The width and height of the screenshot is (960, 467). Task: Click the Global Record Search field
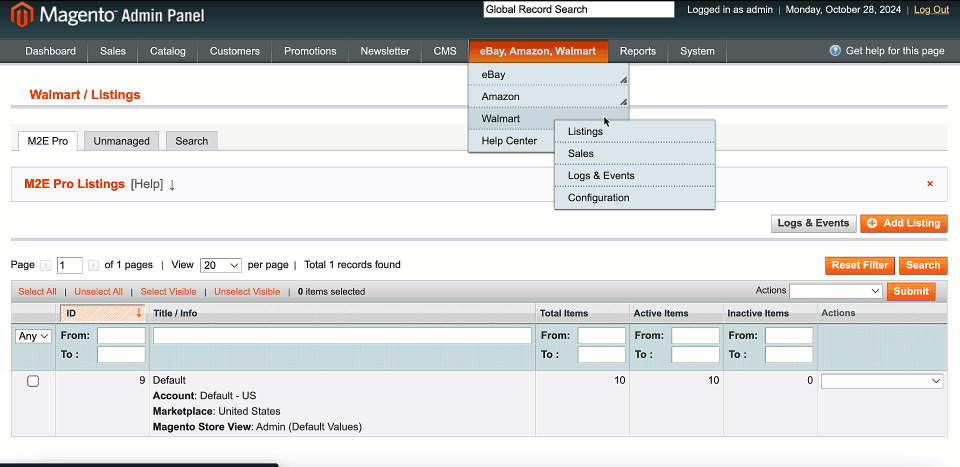tap(578, 10)
